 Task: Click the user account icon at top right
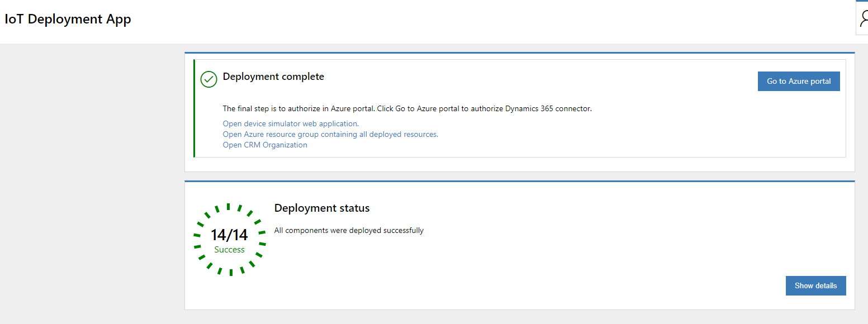862,18
